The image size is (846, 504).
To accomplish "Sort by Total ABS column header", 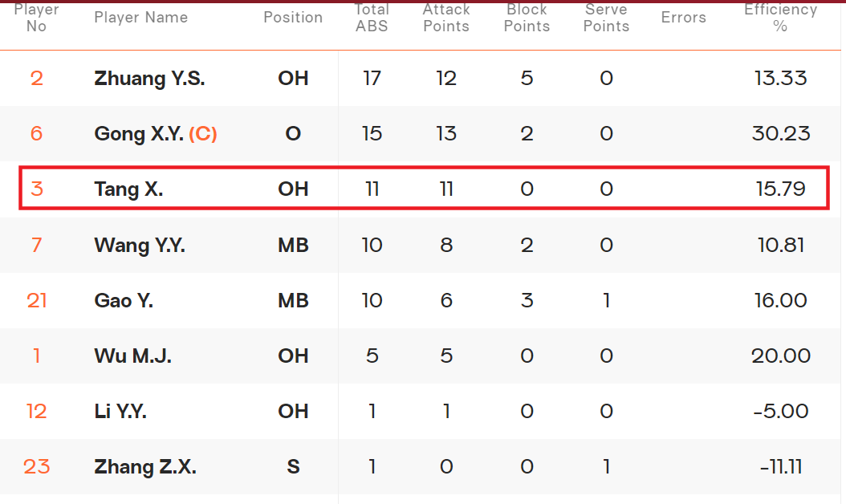I will pos(372,18).
